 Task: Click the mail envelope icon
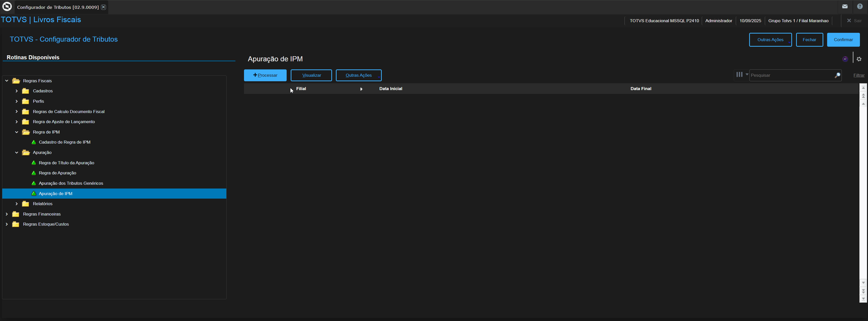(845, 6)
